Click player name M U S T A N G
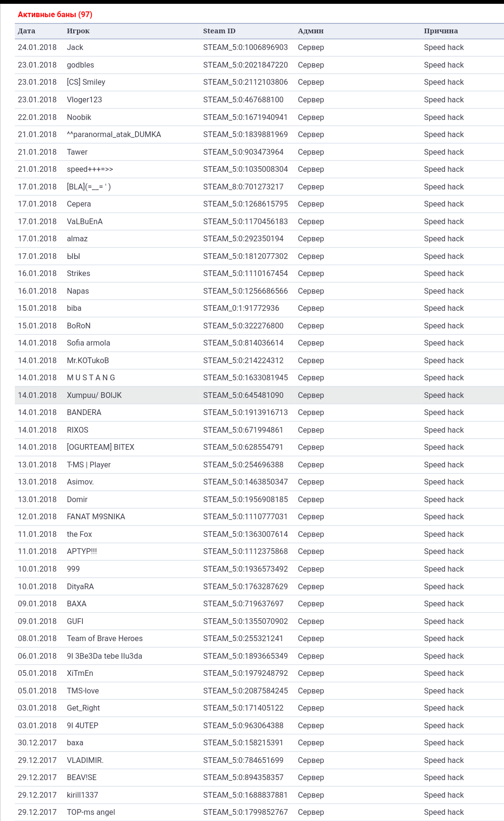Image resolution: width=504 pixels, height=821 pixels. (x=91, y=377)
